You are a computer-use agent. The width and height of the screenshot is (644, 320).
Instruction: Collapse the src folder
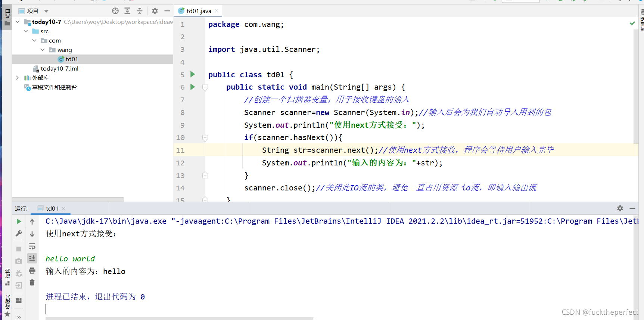[26, 31]
